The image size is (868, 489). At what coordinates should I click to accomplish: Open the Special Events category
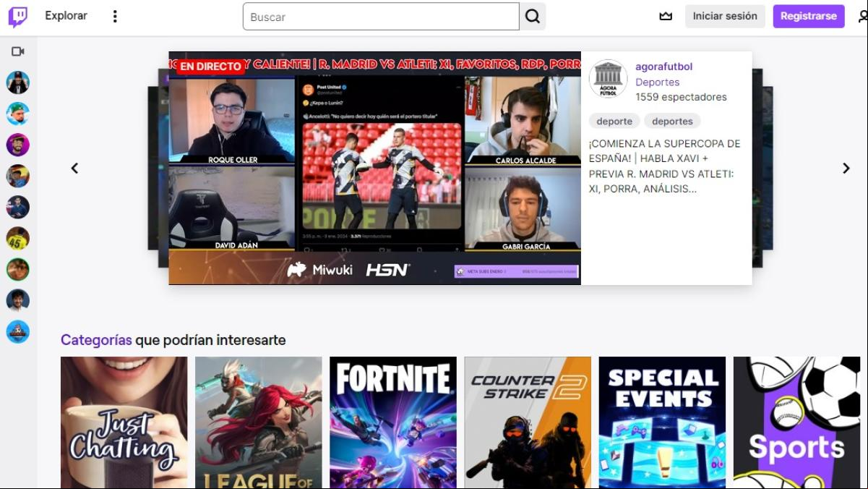(661, 422)
